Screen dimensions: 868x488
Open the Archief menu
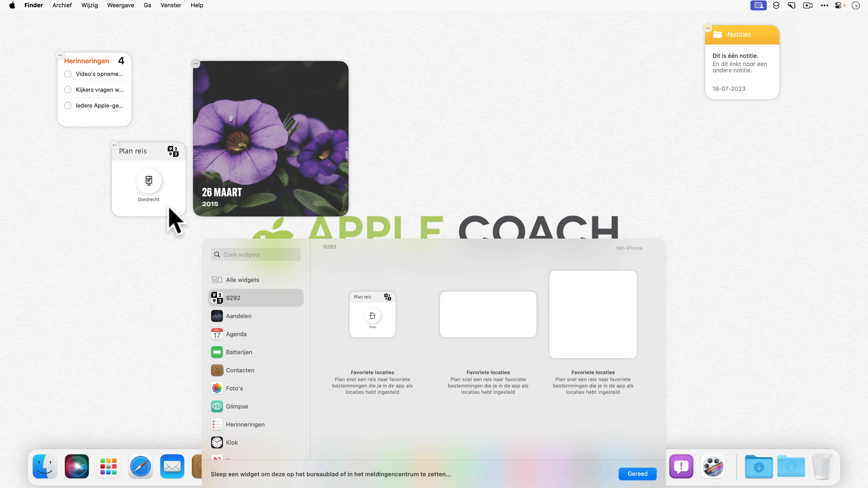tap(62, 5)
